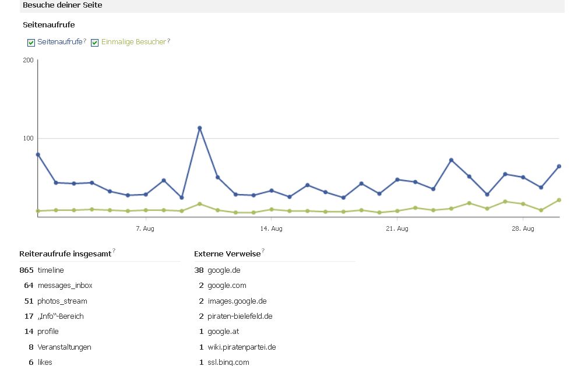Screen dimensions: 588x366
Task: Click help icon next to Seitenaufrufe checkbox label
Action: (84, 41)
